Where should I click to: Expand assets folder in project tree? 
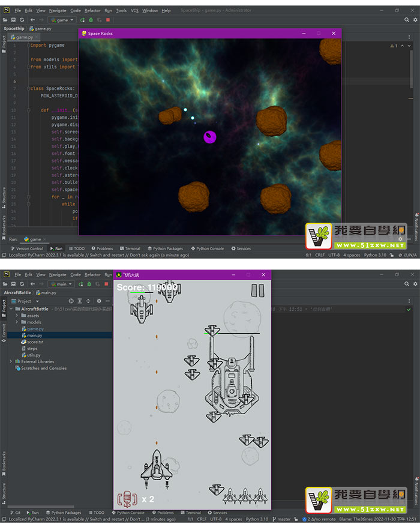pyautogui.click(x=17, y=316)
